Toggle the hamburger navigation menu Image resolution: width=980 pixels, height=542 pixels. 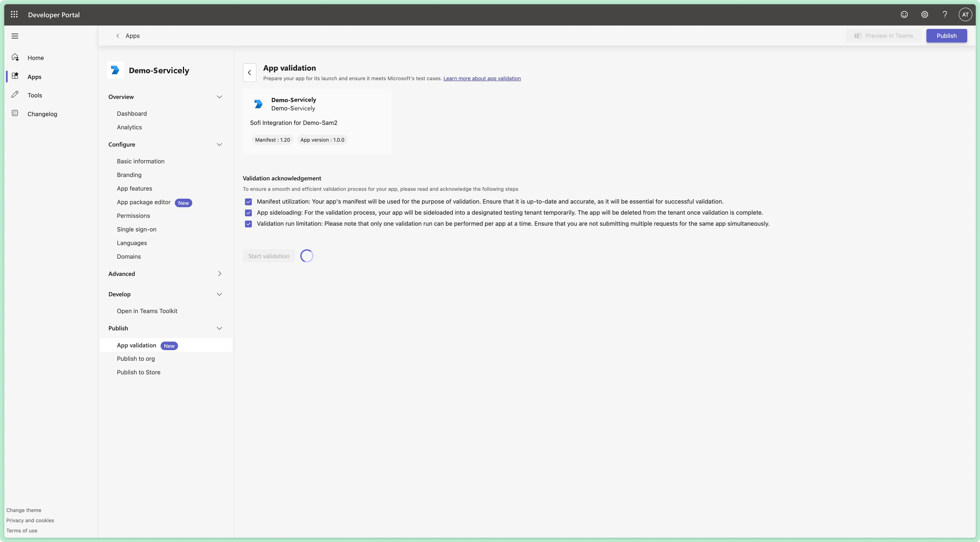tap(15, 36)
